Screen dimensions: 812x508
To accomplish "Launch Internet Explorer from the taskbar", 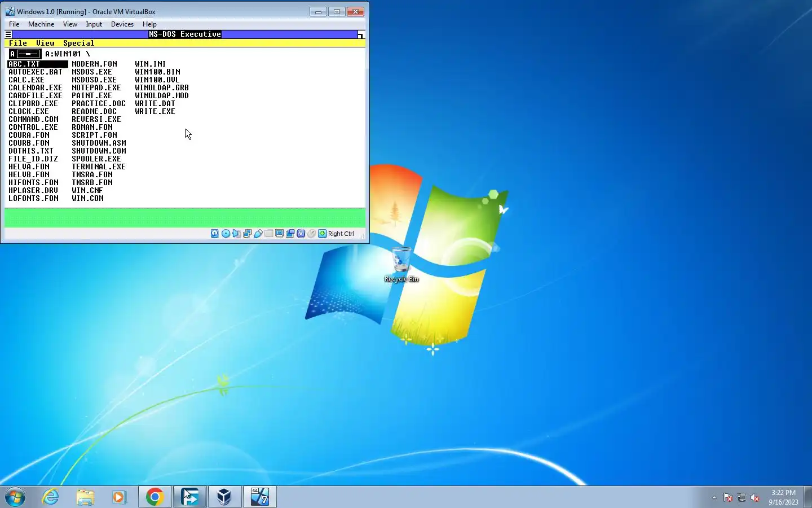I will click(x=51, y=497).
